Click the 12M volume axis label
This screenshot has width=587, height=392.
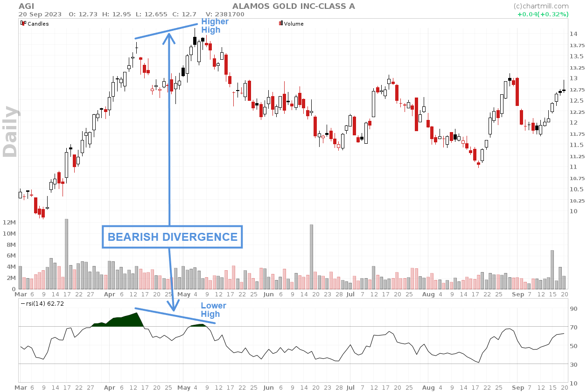pyautogui.click(x=9, y=222)
